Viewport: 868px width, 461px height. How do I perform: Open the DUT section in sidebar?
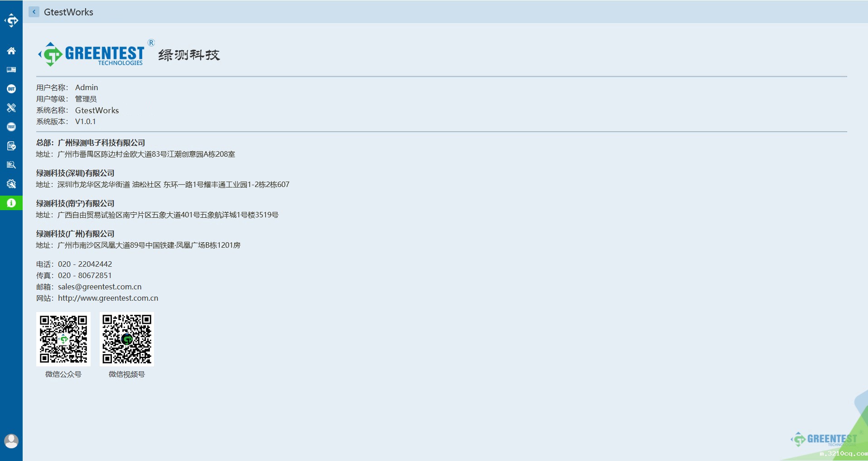tap(11, 89)
